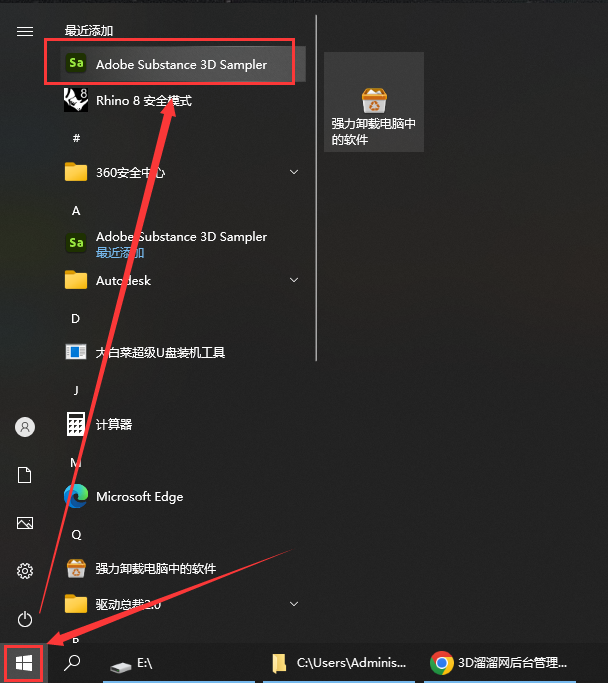The width and height of the screenshot is (608, 683).
Task: Open Settings gear in Start sidebar
Action: [25, 571]
